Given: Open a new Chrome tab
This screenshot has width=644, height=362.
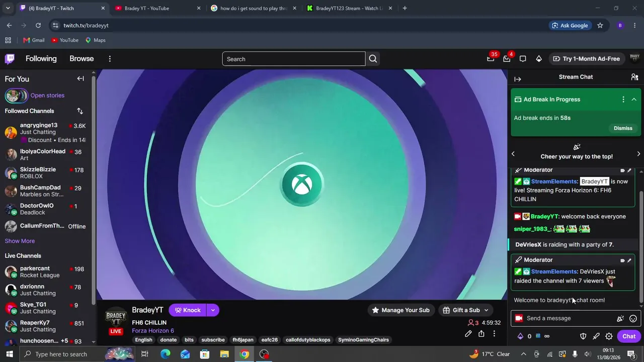Looking at the screenshot, I should tap(405, 8).
